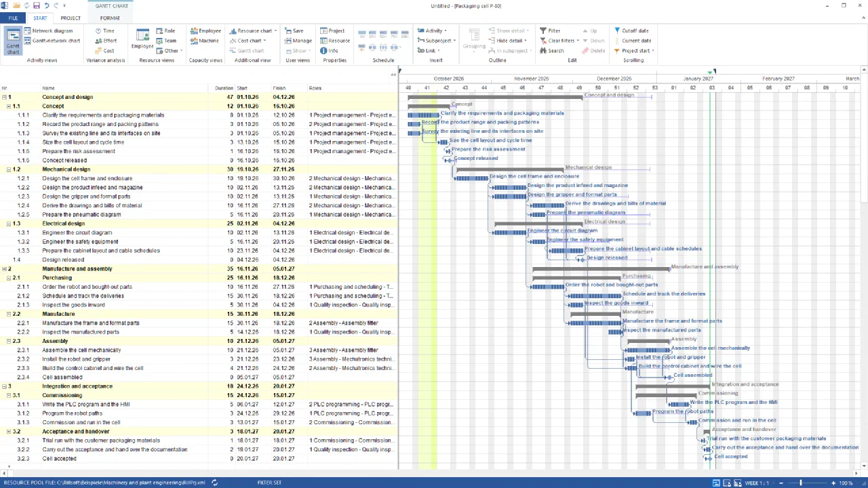Screen dimensions: 868x488
Task: Collapse the 1.1 Concept group
Action: (9, 106)
